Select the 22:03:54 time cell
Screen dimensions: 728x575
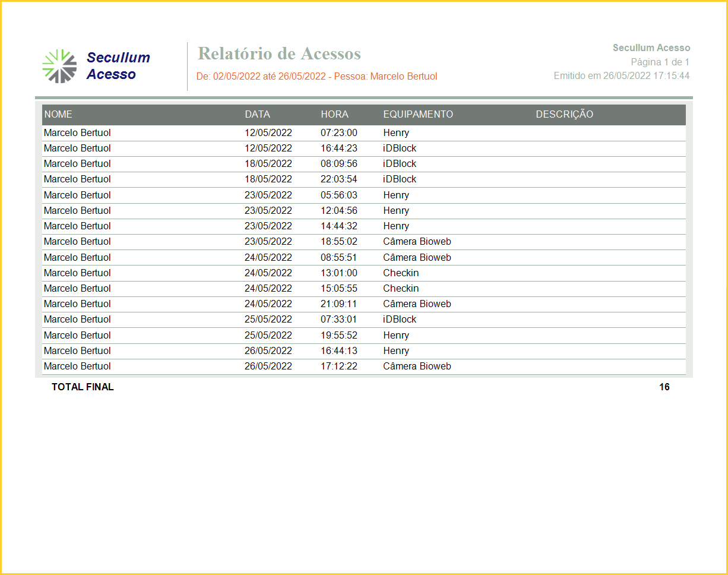click(x=339, y=179)
